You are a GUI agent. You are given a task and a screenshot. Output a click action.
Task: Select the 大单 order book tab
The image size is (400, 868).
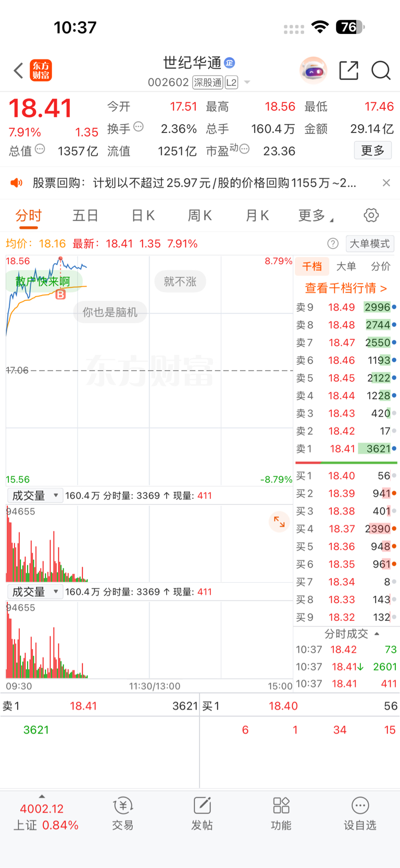click(x=346, y=266)
